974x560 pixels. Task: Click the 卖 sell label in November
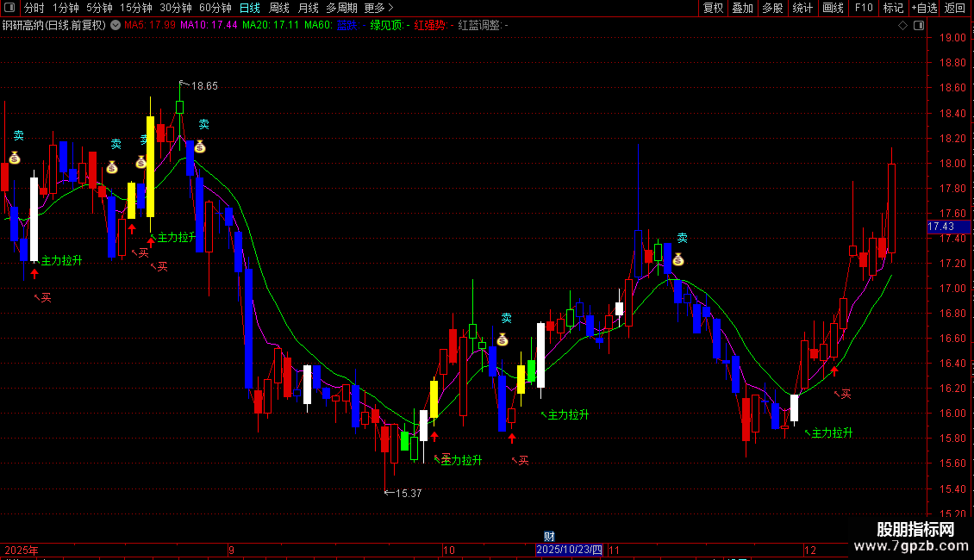(682, 238)
